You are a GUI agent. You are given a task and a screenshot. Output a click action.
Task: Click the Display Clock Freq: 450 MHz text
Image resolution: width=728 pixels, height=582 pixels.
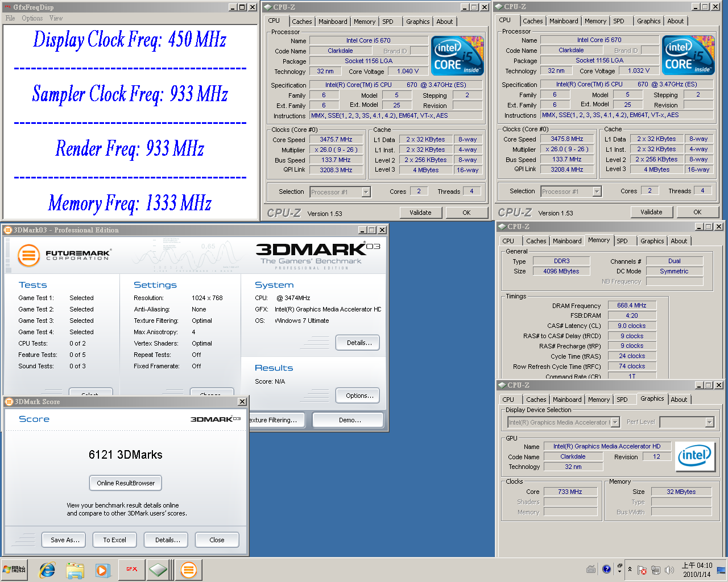click(130, 40)
